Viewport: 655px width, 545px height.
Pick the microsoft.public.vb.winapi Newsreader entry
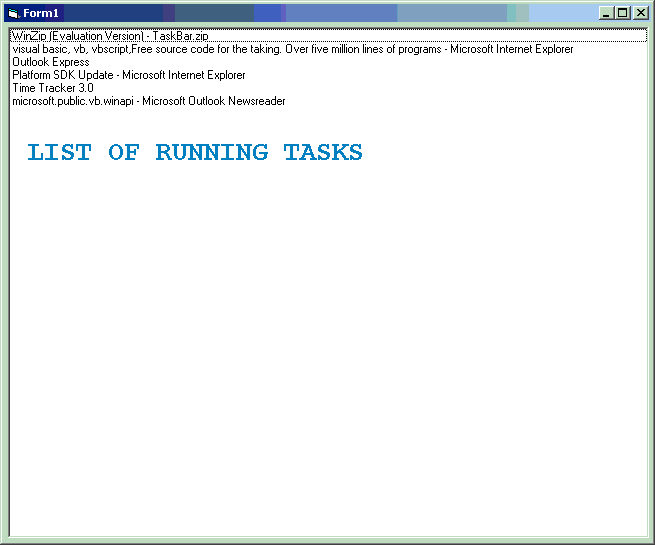point(148,101)
